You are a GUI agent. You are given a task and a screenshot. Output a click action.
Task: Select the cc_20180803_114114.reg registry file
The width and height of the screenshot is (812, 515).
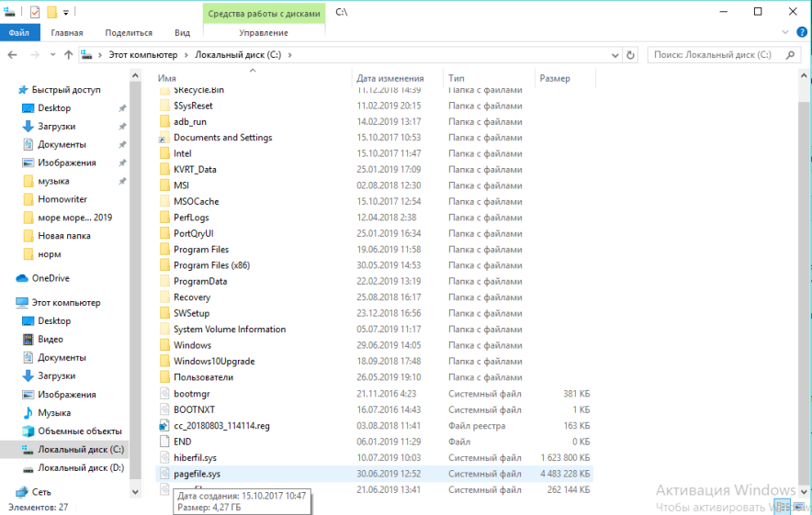pyautogui.click(x=221, y=425)
